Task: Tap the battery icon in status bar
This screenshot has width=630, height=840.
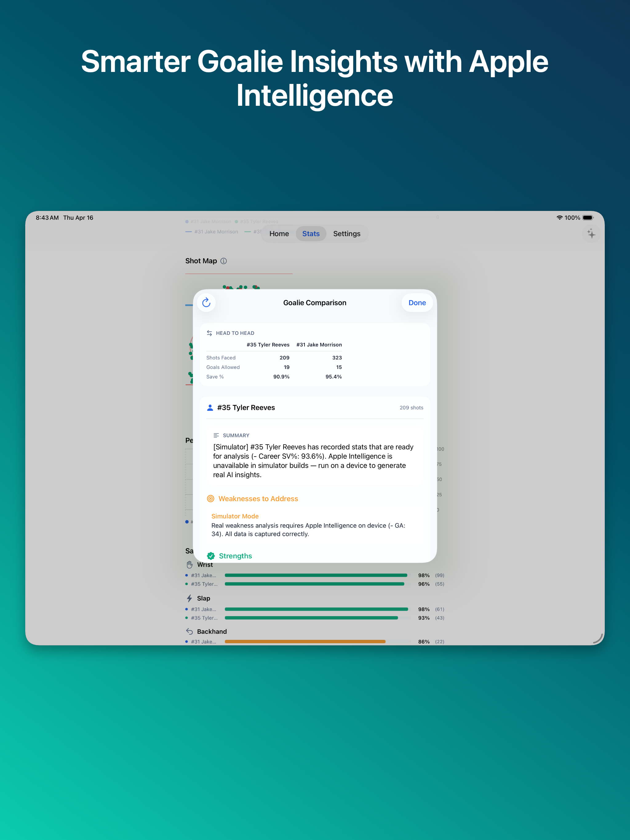Action: pos(588,218)
